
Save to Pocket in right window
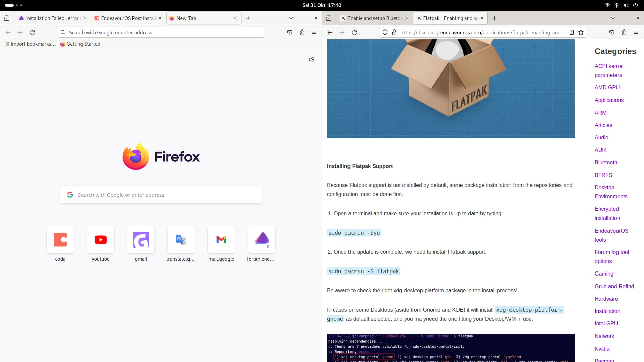click(612, 32)
